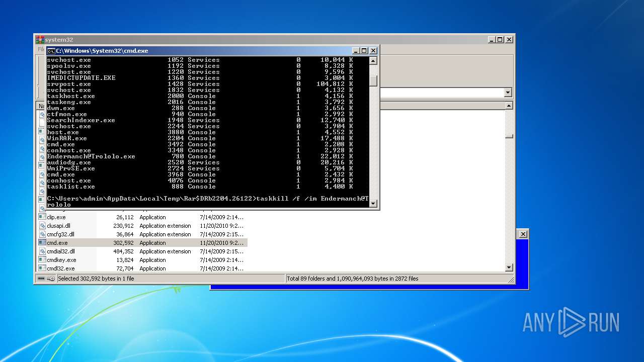The width and height of the screenshot is (644, 362).
Task: Click the cmd.exe name in file list
Action: (x=57, y=243)
